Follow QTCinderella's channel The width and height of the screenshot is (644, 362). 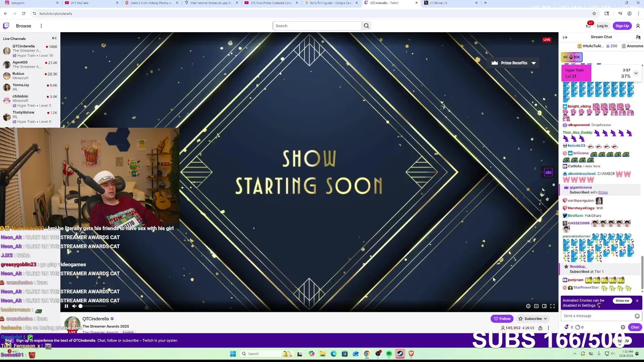click(x=502, y=319)
